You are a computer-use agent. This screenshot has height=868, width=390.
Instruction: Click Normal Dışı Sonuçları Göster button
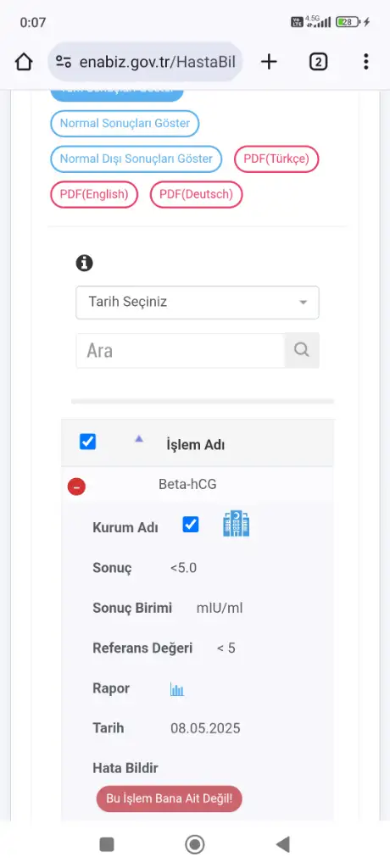tap(136, 159)
